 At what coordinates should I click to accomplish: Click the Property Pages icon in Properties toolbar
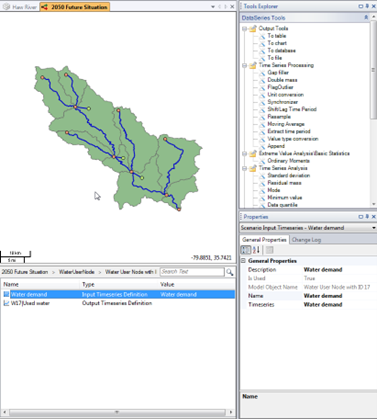269,250
